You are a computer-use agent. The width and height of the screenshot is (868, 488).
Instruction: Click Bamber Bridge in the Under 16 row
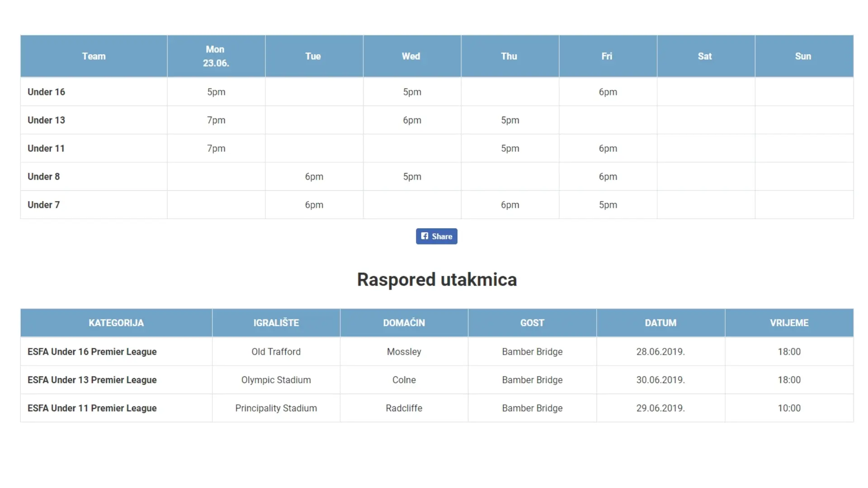(533, 352)
